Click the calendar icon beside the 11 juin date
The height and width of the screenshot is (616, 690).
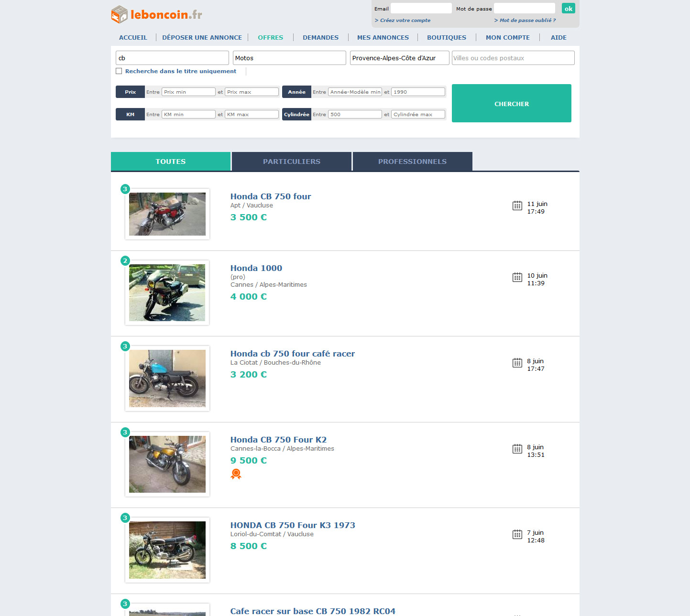pyautogui.click(x=517, y=205)
